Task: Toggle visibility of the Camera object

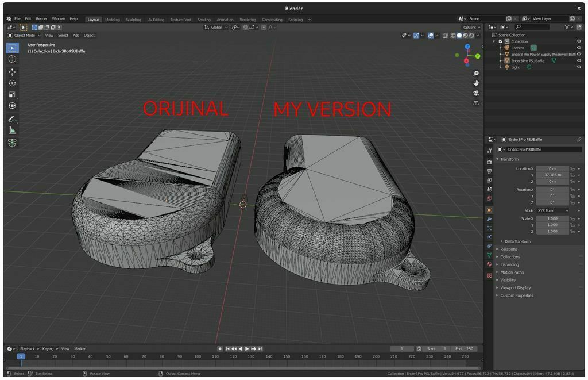Action: [x=579, y=48]
